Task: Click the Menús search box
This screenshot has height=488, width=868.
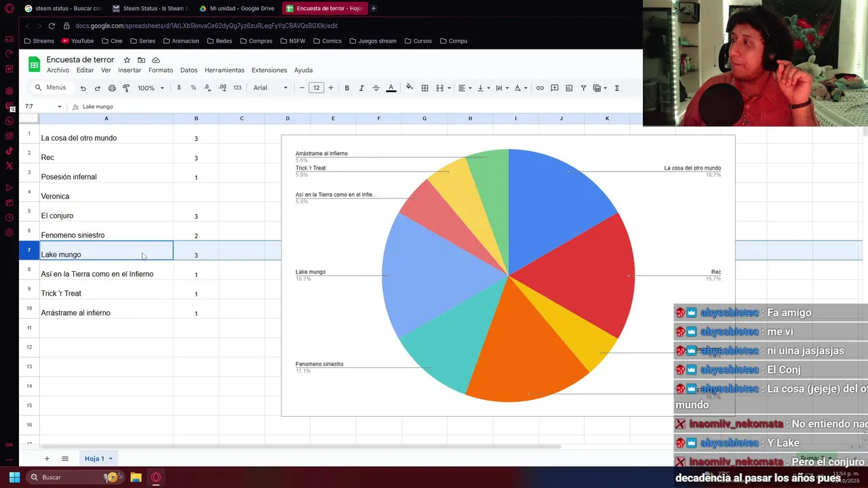Action: [x=51, y=88]
